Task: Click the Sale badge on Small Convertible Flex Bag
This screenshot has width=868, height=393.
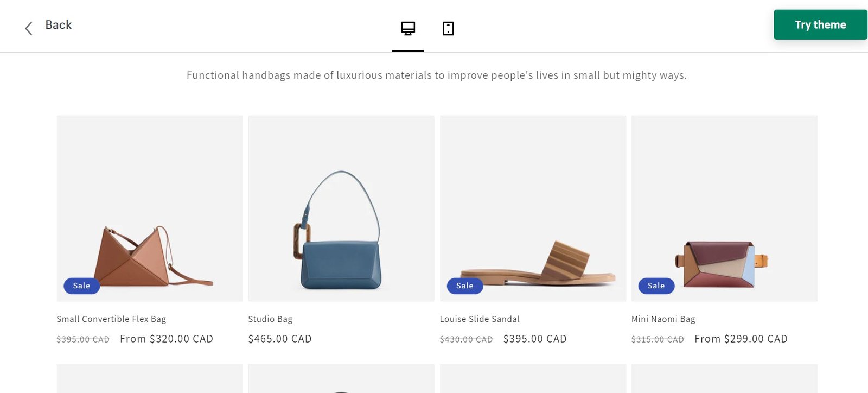Action: (81, 286)
